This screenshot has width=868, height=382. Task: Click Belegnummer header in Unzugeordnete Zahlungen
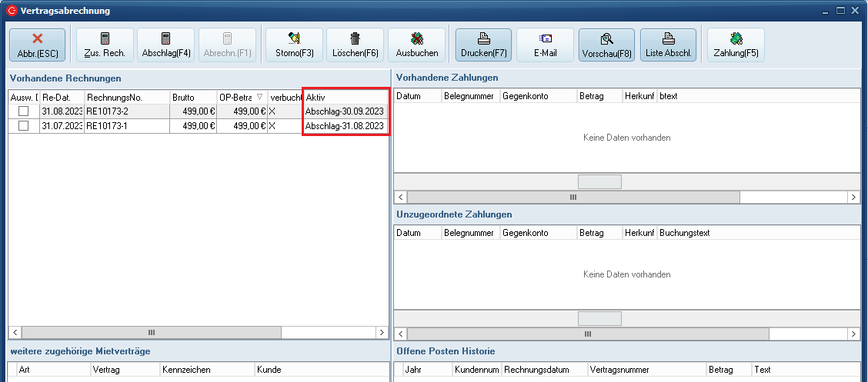(469, 232)
